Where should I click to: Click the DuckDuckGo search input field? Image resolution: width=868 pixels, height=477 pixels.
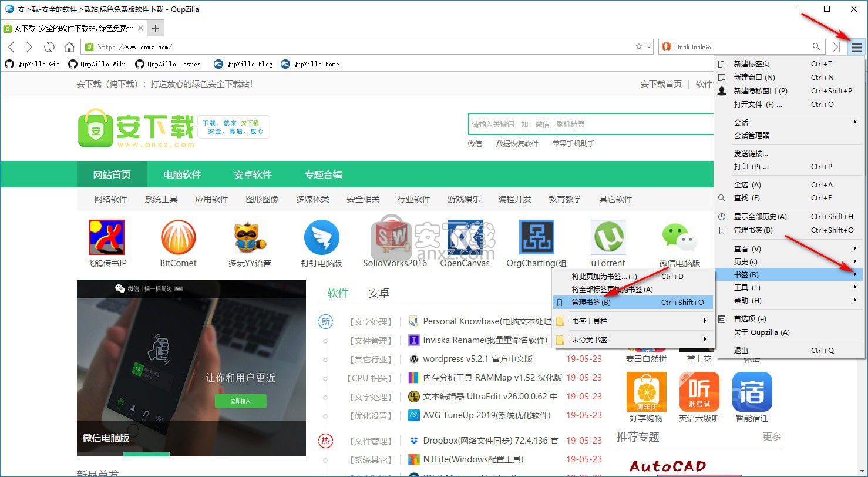[741, 46]
